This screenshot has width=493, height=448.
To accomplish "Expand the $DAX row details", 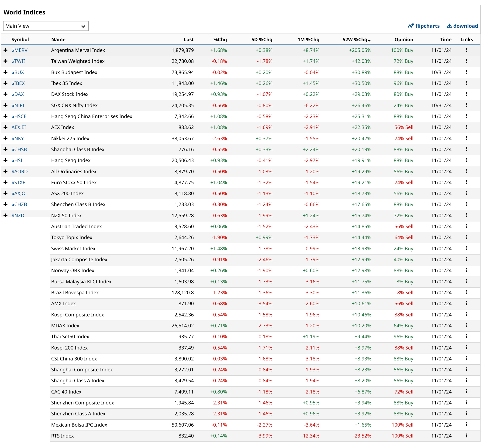I will 6,94.
